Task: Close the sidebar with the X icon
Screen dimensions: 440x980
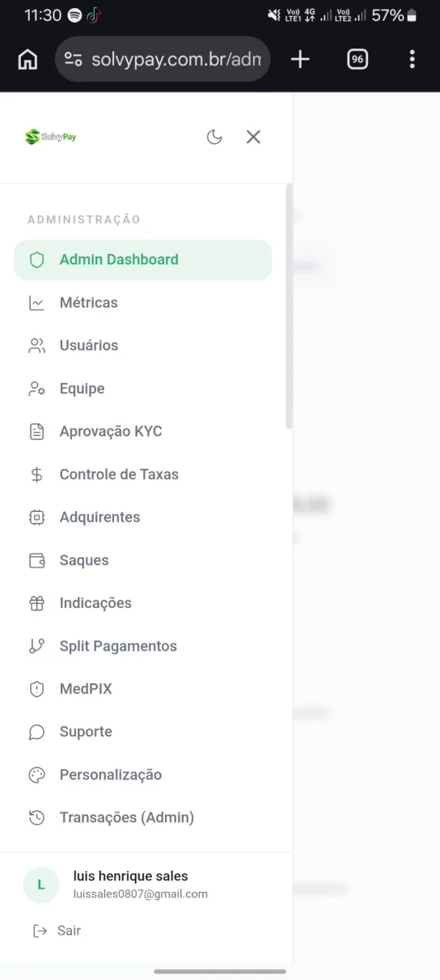Action: 253,137
